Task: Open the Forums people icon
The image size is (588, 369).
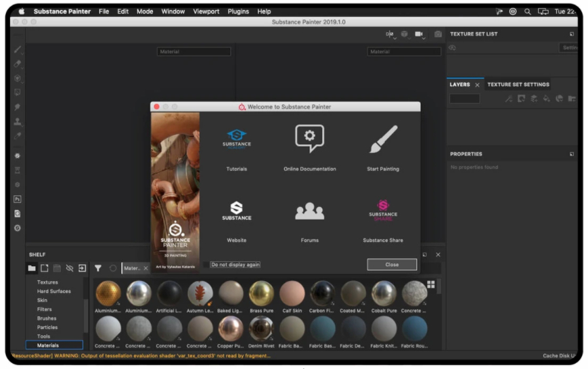Action: 309,211
